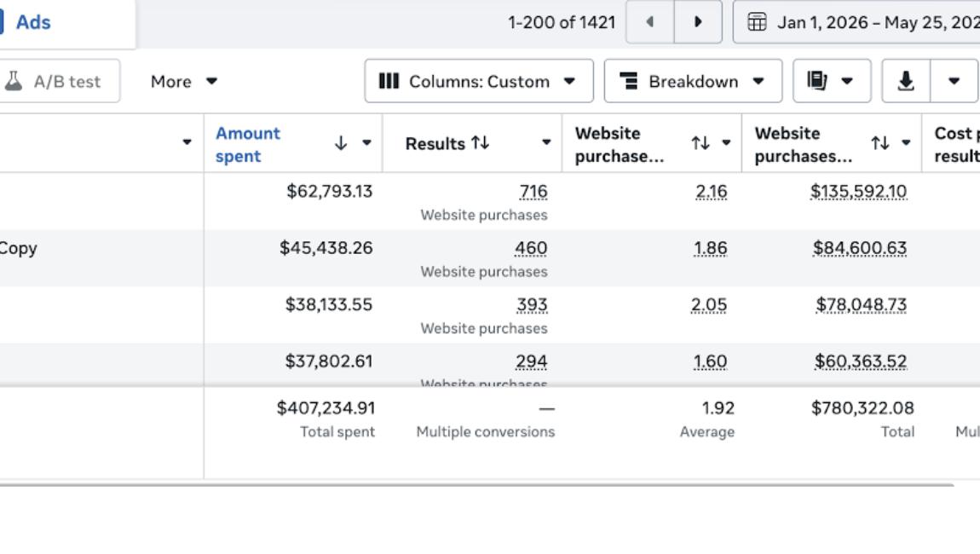Click the export download icon

point(906,81)
